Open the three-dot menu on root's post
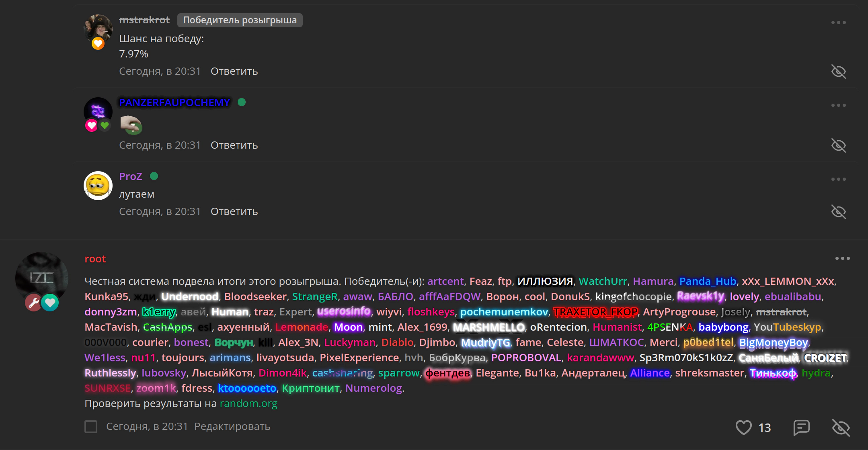Viewport: 868px width, 450px height. [842, 258]
